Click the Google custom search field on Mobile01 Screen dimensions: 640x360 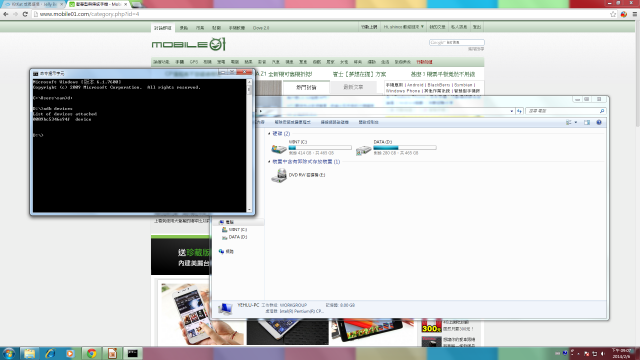click(x=456, y=42)
